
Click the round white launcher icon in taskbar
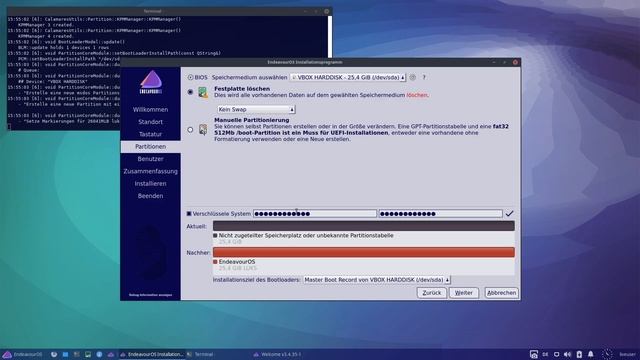tap(54, 354)
